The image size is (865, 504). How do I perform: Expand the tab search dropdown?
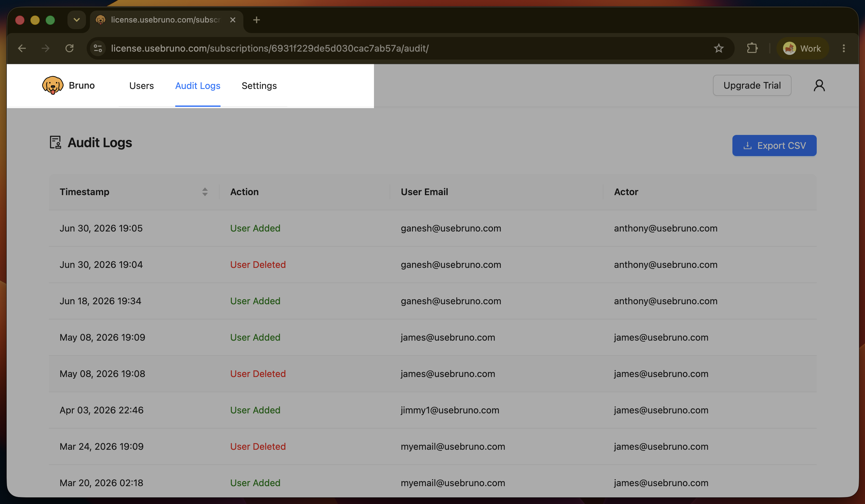tap(76, 20)
